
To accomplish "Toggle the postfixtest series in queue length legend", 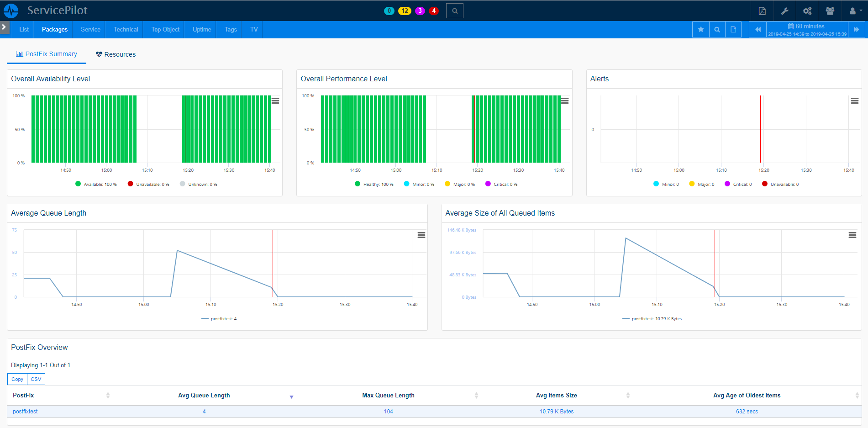I will pos(219,319).
